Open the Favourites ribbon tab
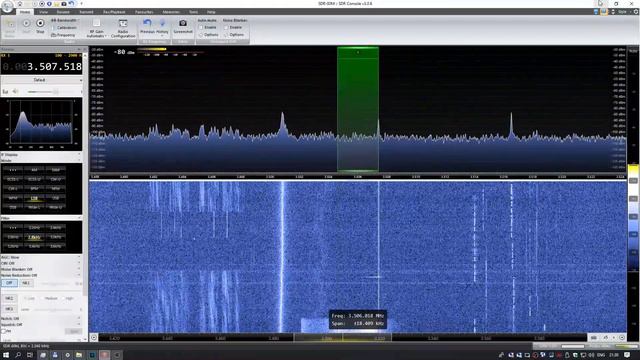Viewport: 640px width, 360px height. pos(144,12)
